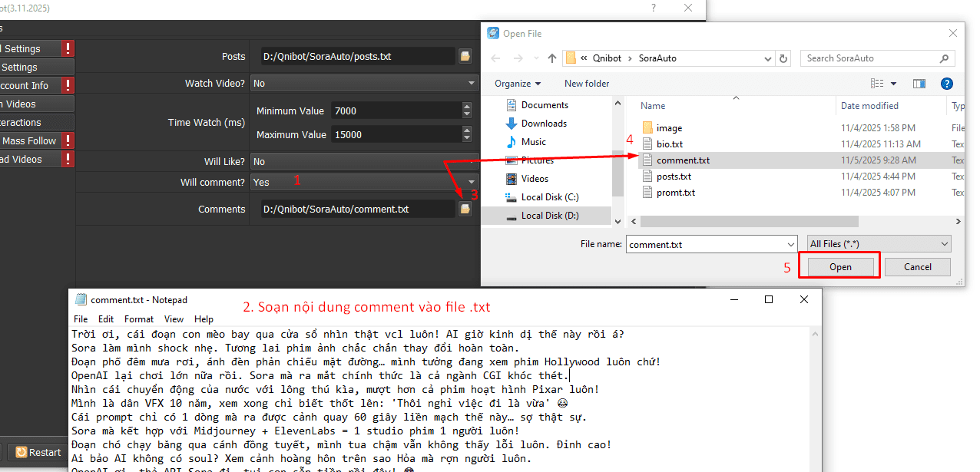Open the Watch Video? dropdown
Screen dimensions: 980x472
pyautogui.click(x=364, y=83)
